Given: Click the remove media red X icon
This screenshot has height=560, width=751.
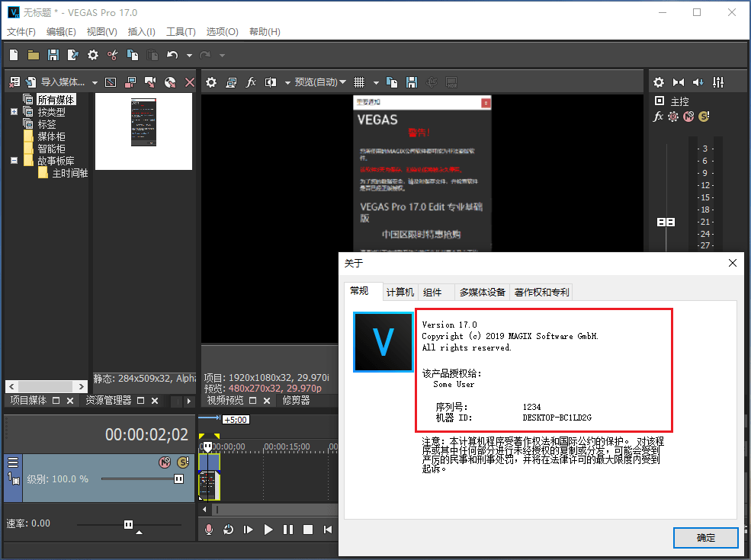Looking at the screenshot, I should point(190,82).
